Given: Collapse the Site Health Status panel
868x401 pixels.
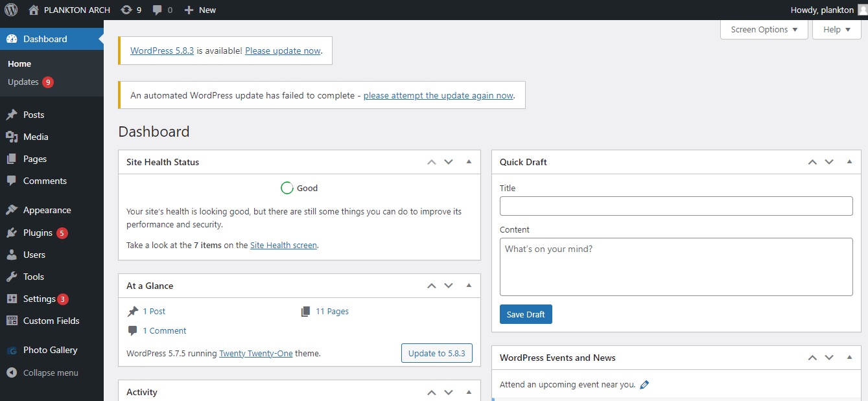Looking at the screenshot, I should (469, 162).
